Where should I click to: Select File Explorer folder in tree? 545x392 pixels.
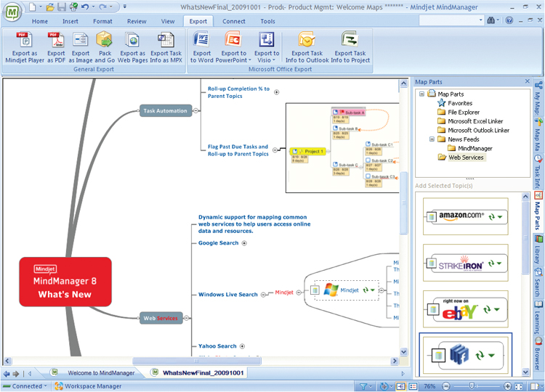coord(464,112)
